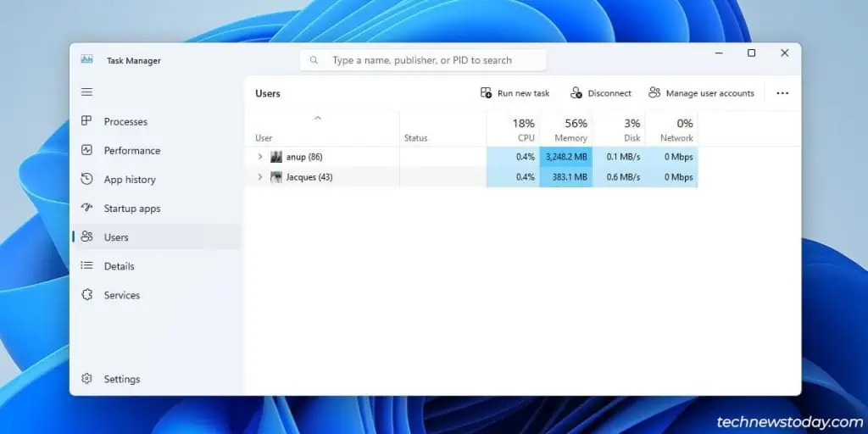Viewport: 868px width, 434px height.
Task: Click the Disconnect user icon
Action: [x=576, y=92]
